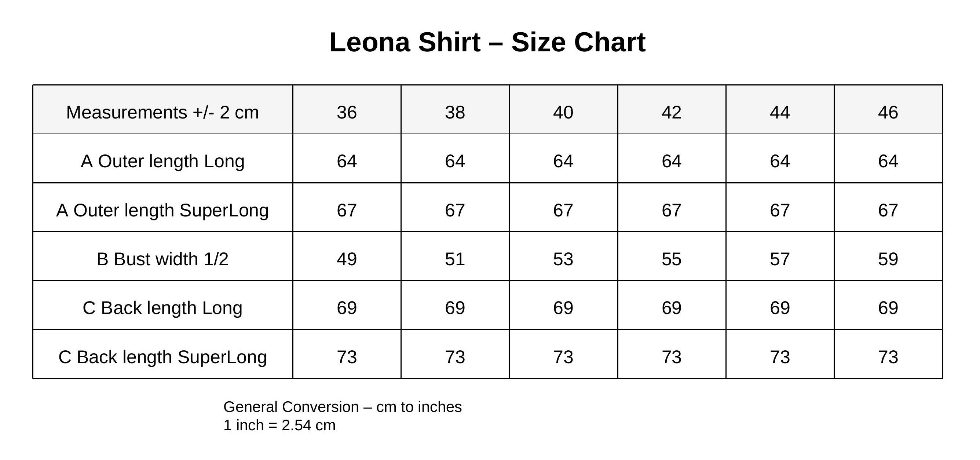Select the size 38 column header
Image resolution: width=980 pixels, height=460 pixels.
pyautogui.click(x=455, y=112)
